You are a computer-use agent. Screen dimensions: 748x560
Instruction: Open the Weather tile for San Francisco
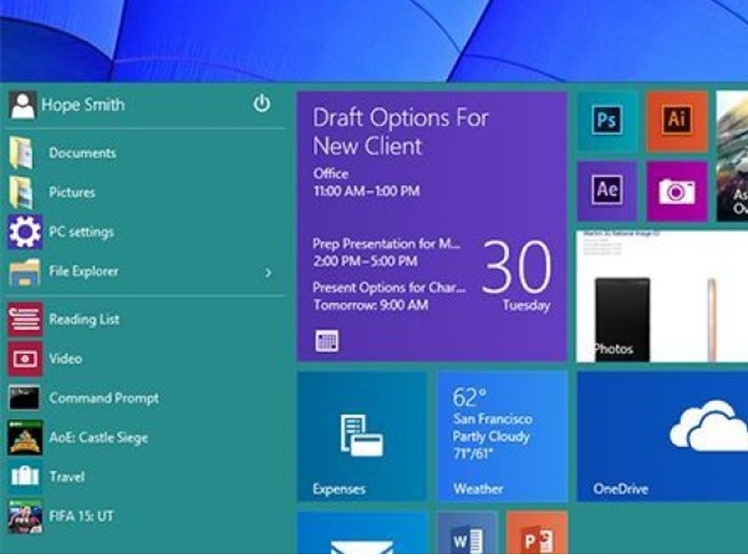click(502, 436)
